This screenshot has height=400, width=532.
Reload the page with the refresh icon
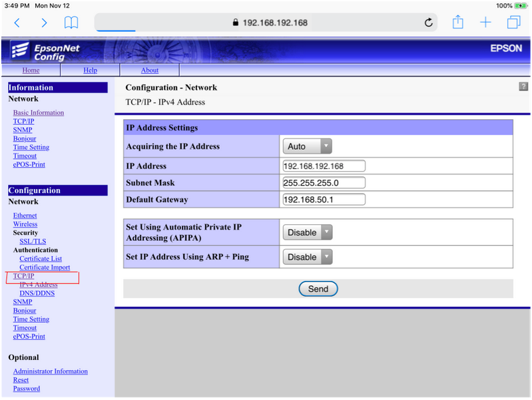(429, 23)
